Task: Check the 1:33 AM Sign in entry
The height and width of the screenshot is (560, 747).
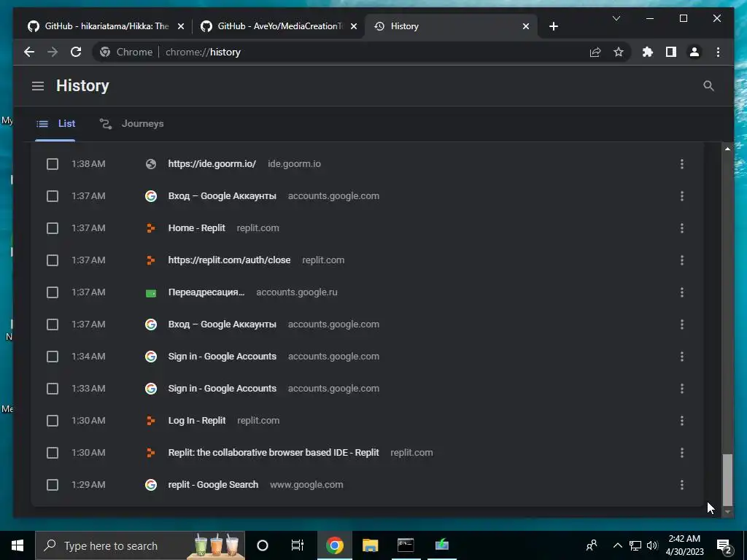Action: 53,389
